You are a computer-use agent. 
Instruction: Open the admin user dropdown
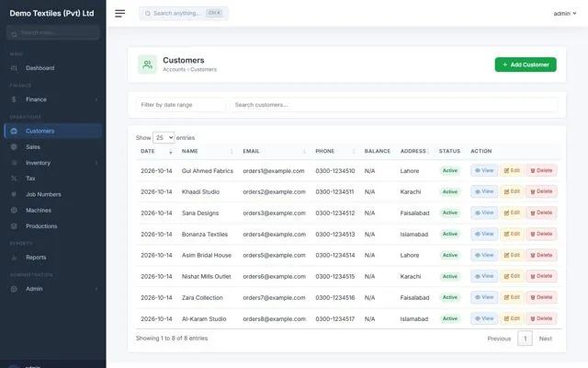(x=565, y=14)
